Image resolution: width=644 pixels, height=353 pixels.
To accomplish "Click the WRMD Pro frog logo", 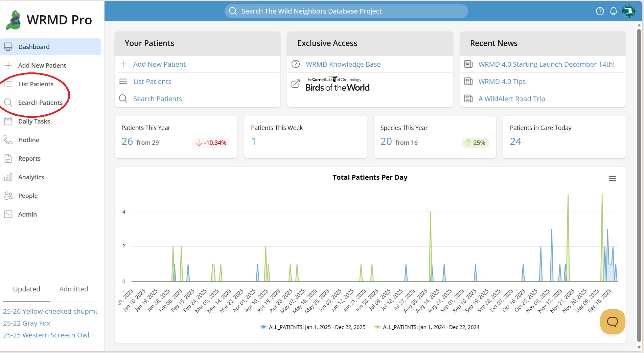I will point(14,20).
